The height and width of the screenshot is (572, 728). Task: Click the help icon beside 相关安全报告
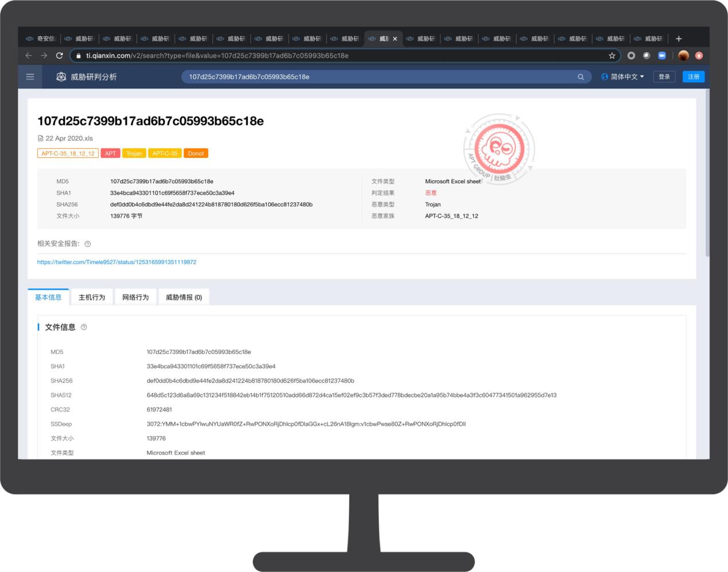pyautogui.click(x=88, y=244)
